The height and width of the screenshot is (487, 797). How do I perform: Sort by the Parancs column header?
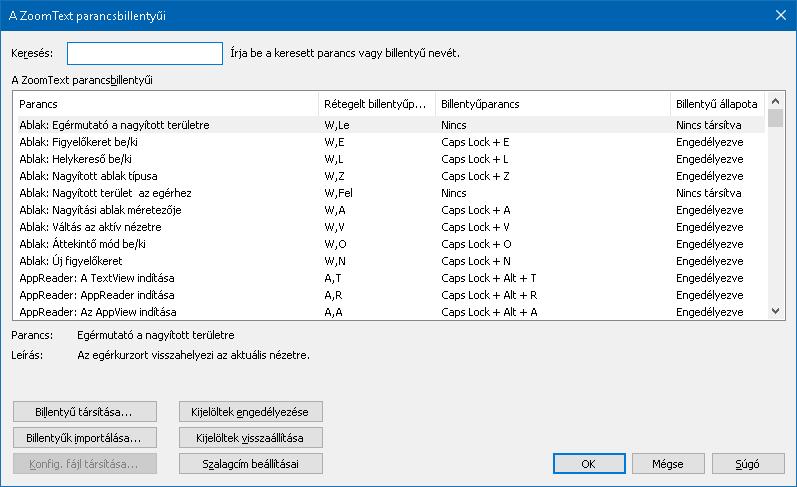coord(166,104)
